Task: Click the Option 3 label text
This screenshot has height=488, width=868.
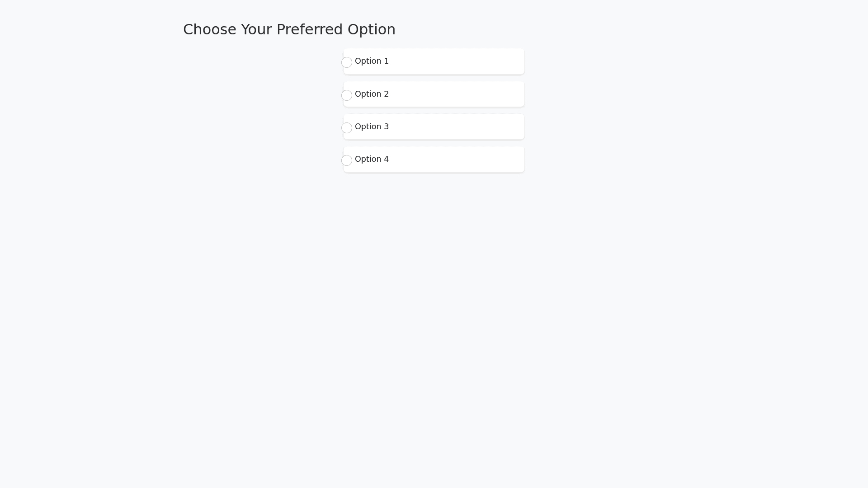Action: 371,127
